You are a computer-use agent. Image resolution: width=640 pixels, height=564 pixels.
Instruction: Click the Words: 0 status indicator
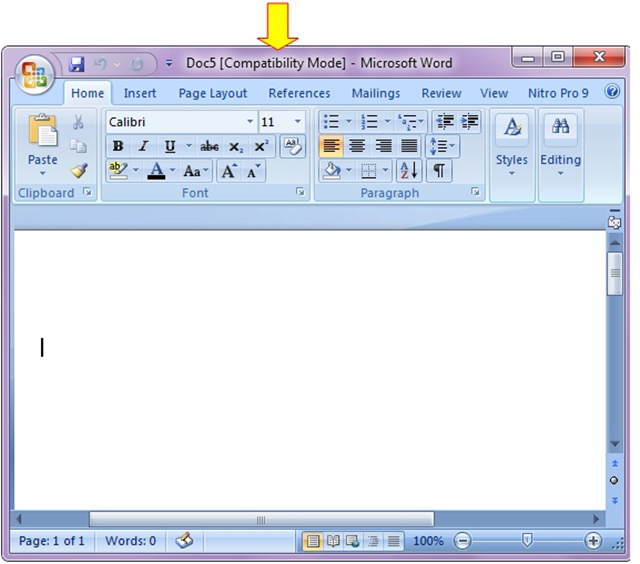point(131,541)
